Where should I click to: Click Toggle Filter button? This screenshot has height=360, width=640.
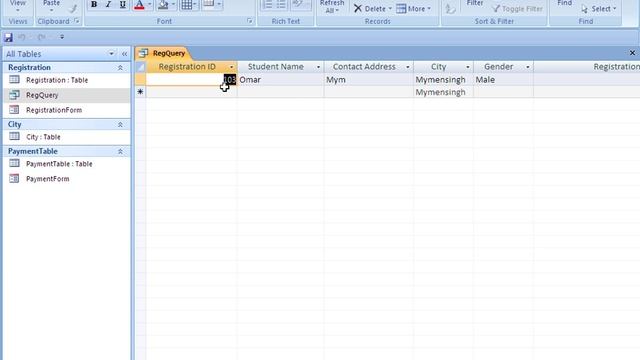point(518,9)
